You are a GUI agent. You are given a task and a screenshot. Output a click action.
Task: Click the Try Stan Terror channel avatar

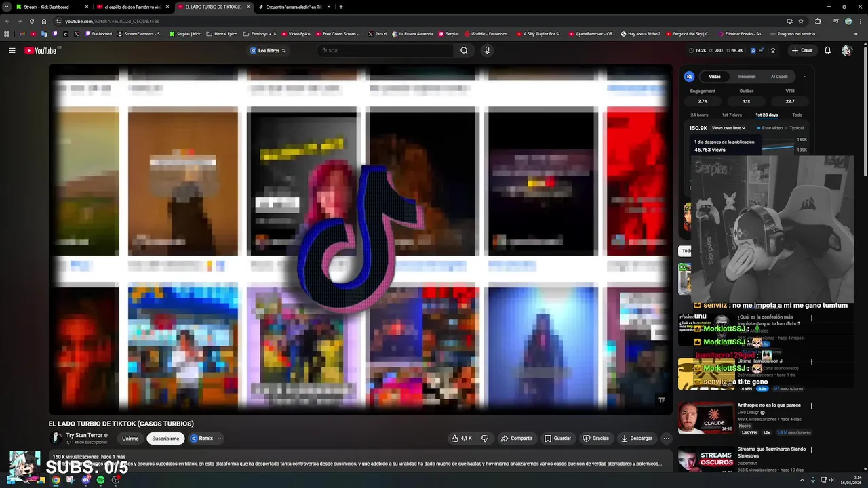(x=57, y=439)
